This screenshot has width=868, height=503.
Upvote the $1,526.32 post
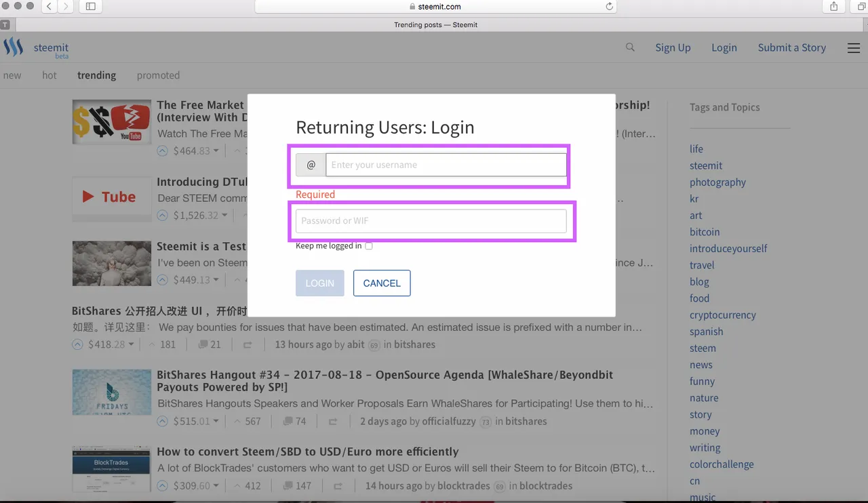[x=163, y=215]
